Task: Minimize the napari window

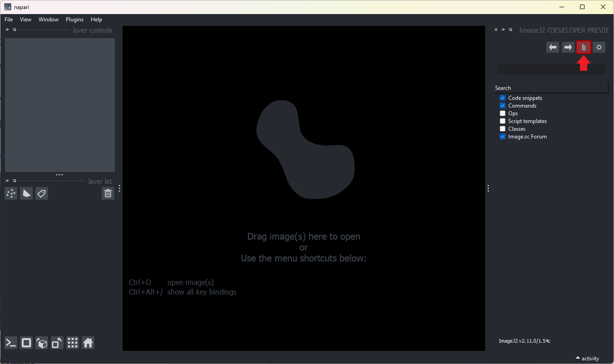Action: (561, 7)
